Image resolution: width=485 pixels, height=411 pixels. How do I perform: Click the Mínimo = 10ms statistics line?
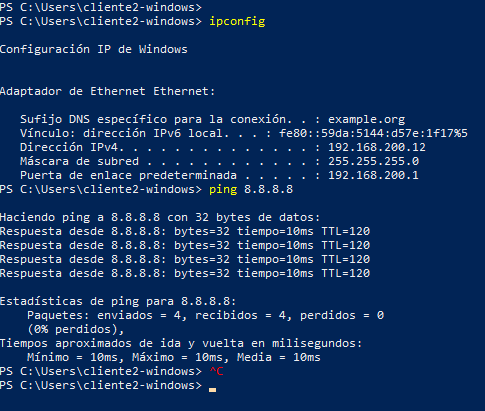click(x=174, y=357)
